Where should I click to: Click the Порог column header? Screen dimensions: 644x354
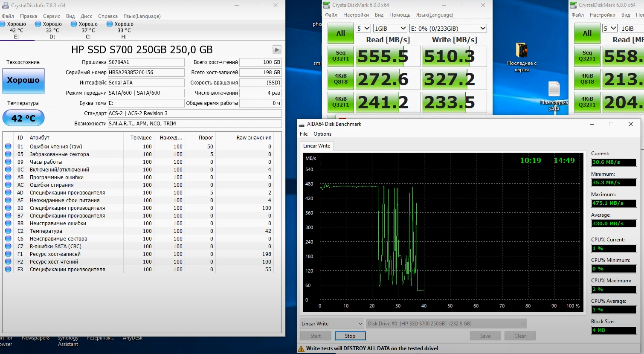click(206, 138)
